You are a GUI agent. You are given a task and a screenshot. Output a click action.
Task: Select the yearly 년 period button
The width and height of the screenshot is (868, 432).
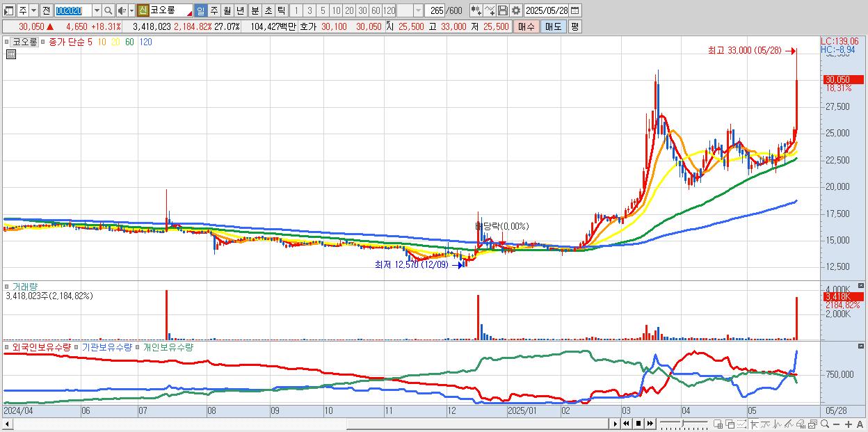[240, 10]
